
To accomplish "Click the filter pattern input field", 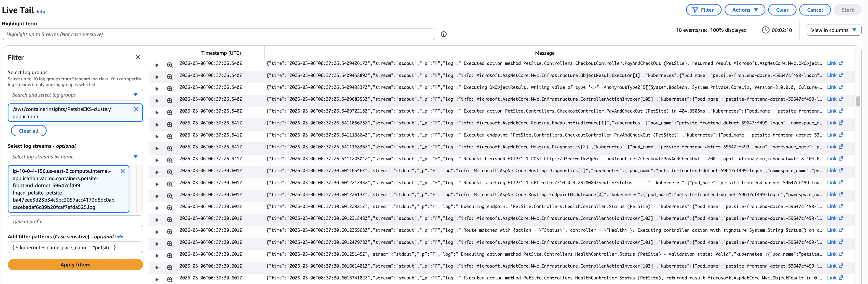I will 75,247.
